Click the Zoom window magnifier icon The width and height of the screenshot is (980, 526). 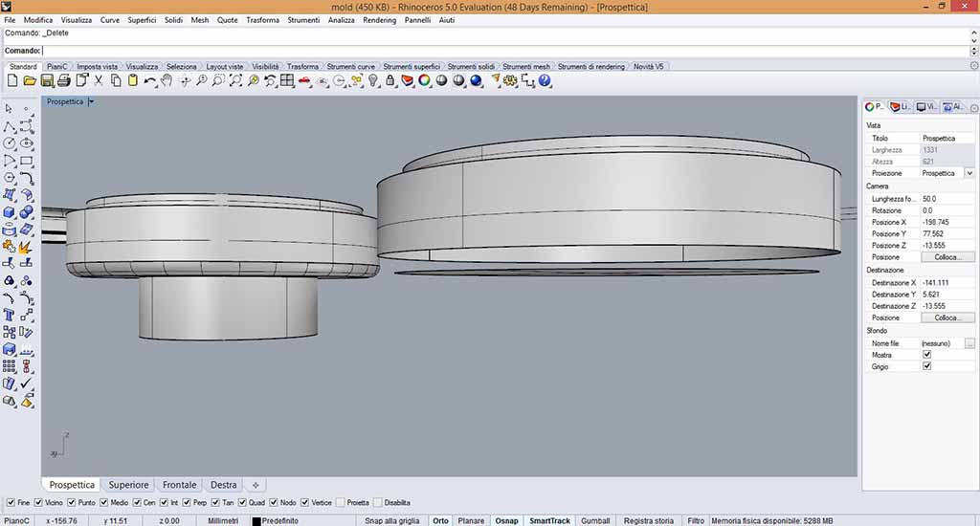point(218,80)
